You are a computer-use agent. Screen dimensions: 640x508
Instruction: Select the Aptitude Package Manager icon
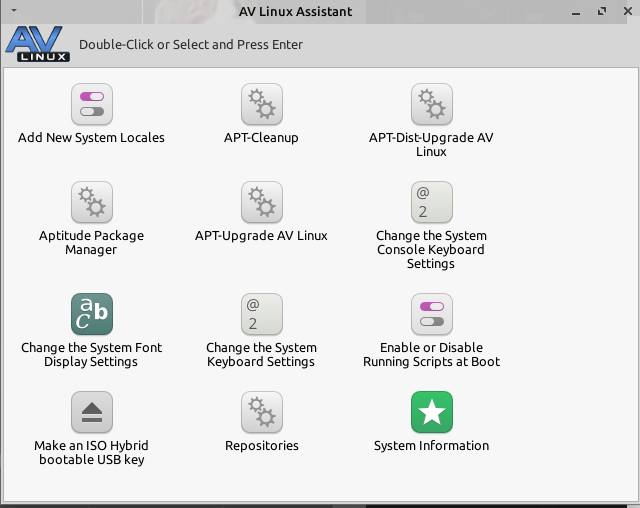click(92, 202)
